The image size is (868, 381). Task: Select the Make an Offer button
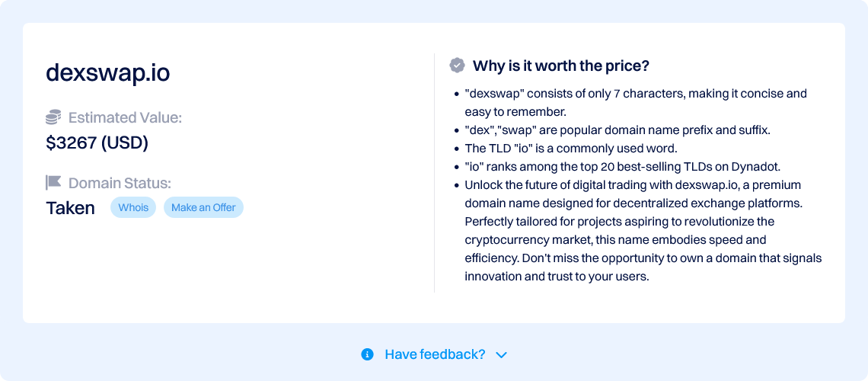point(204,208)
